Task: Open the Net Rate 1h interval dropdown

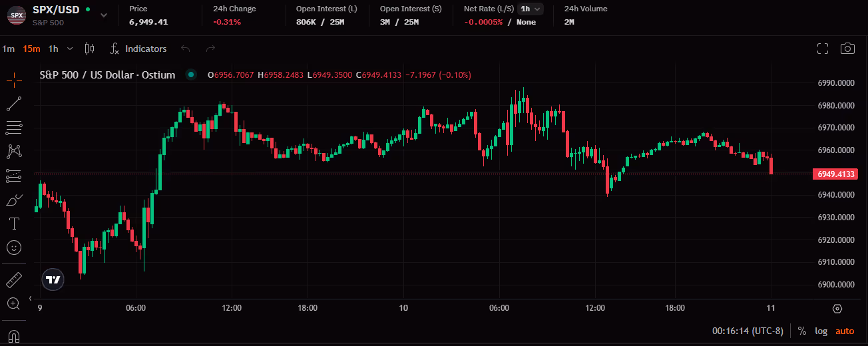Action: tap(531, 9)
